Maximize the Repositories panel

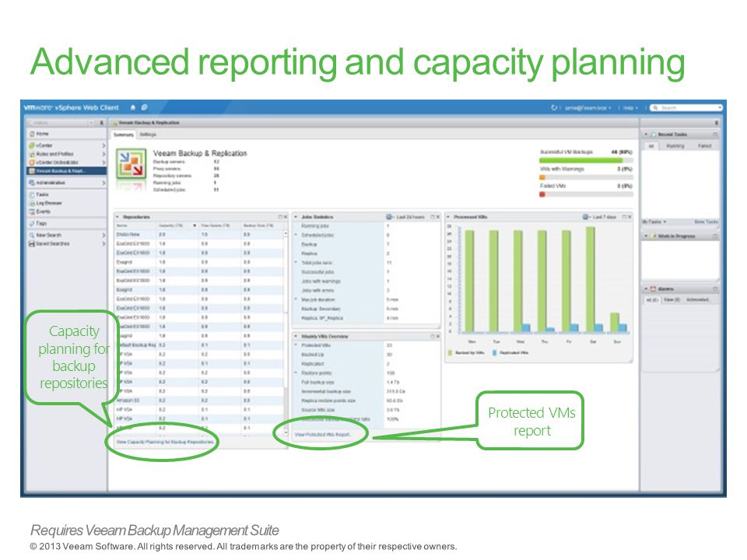coord(280,217)
